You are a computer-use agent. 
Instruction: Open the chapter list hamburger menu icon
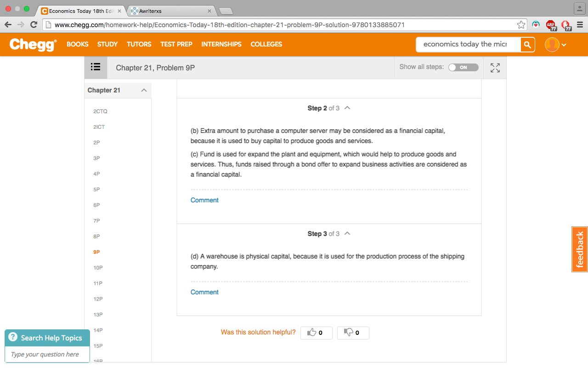point(96,67)
